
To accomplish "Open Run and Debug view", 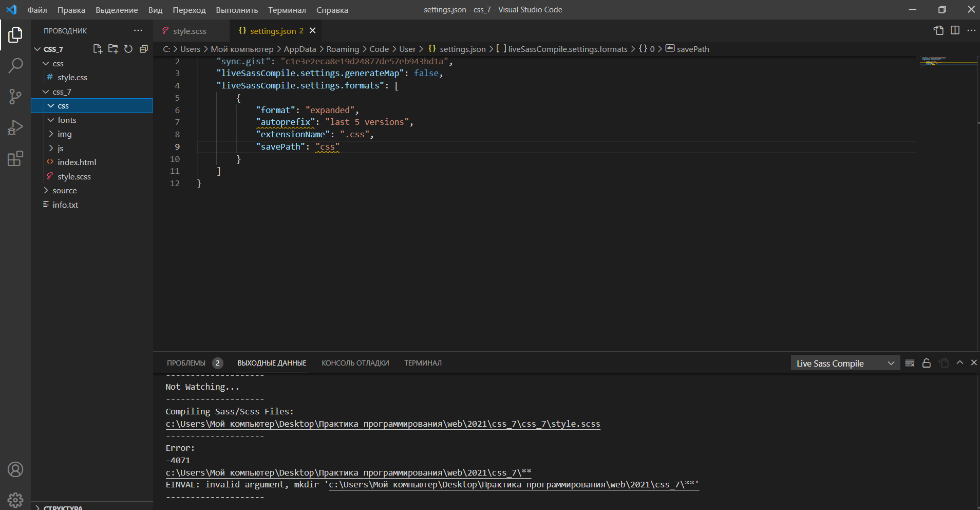I will (15, 128).
